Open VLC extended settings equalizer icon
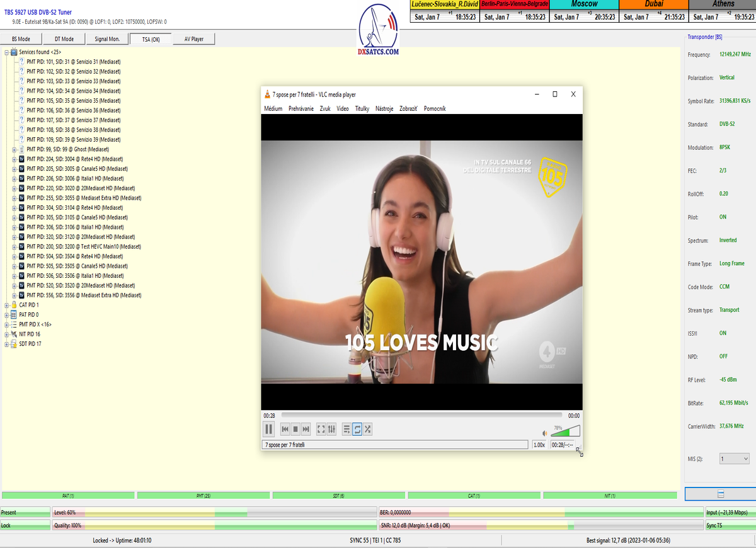This screenshot has height=548, width=756. click(331, 429)
